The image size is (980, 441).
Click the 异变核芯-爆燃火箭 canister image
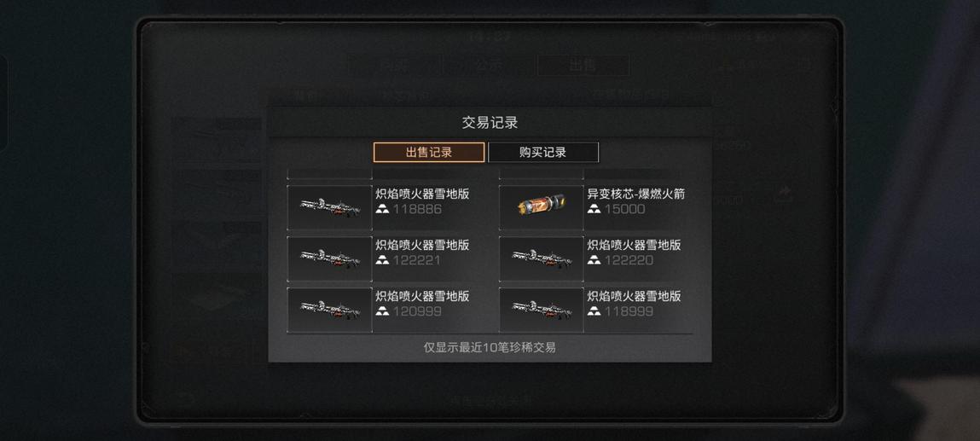tap(542, 206)
